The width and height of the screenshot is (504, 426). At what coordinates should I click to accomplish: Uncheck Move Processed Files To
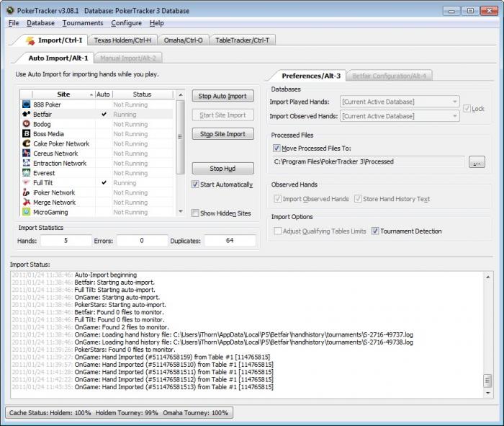[276, 148]
